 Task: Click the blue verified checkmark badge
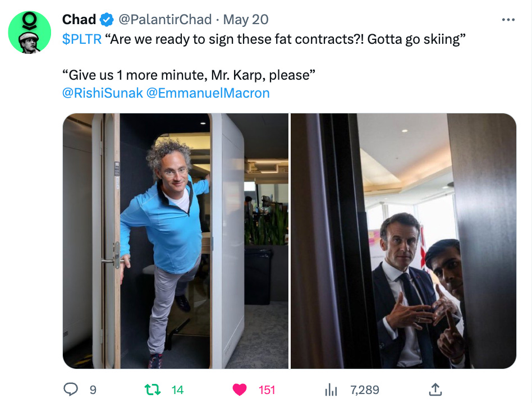click(107, 20)
